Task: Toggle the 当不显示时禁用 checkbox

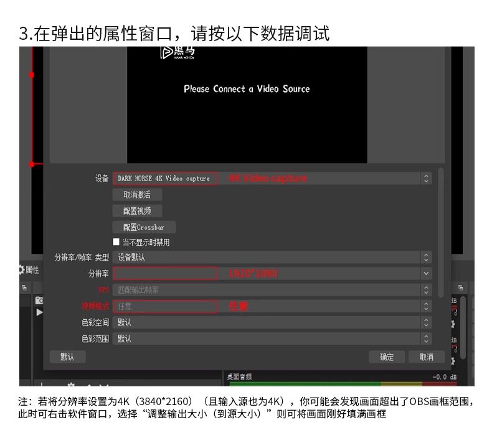Action: pos(116,241)
